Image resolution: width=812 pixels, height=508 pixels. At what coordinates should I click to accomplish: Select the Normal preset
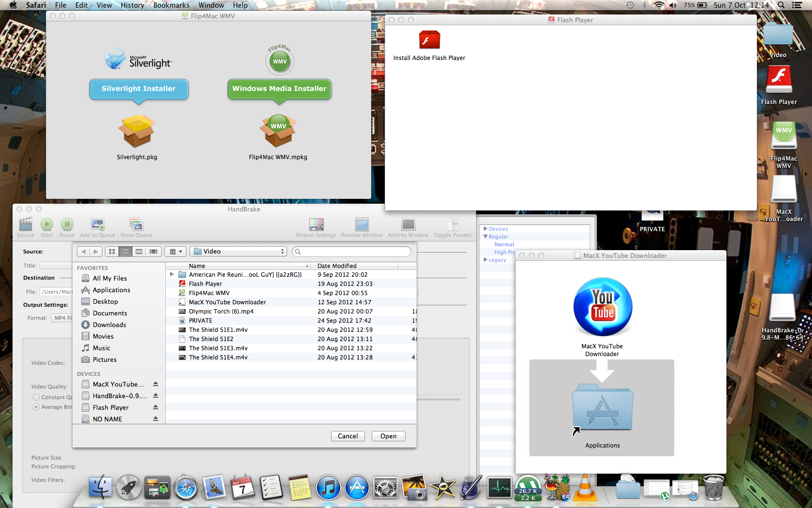[504, 244]
